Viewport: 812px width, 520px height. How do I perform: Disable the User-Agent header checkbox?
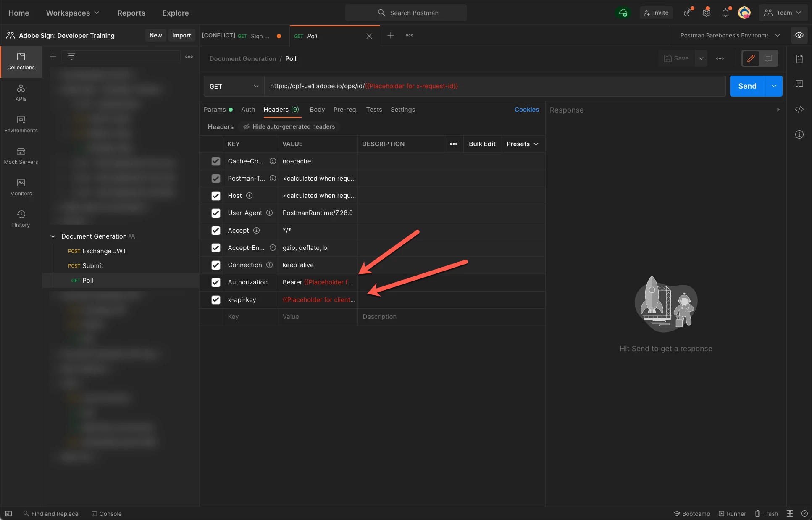click(x=216, y=213)
